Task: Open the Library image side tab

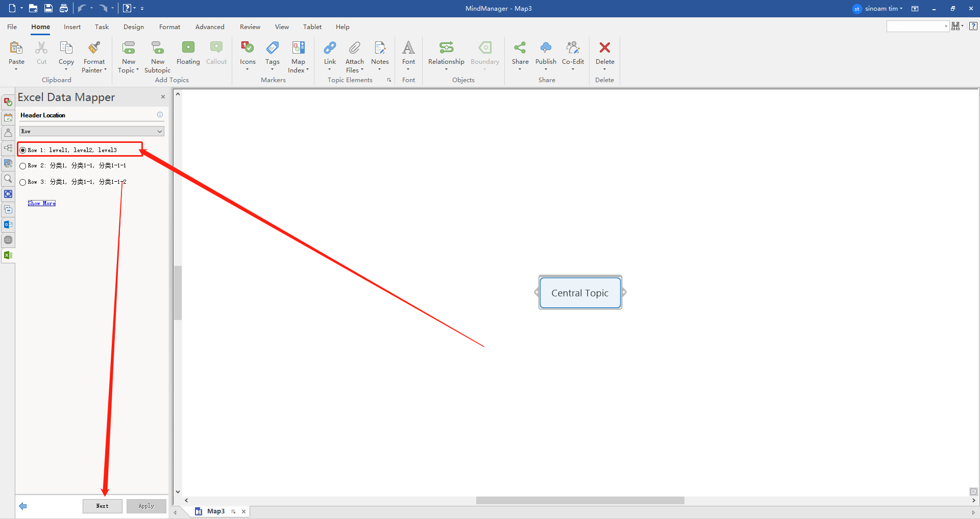Action: (8, 163)
